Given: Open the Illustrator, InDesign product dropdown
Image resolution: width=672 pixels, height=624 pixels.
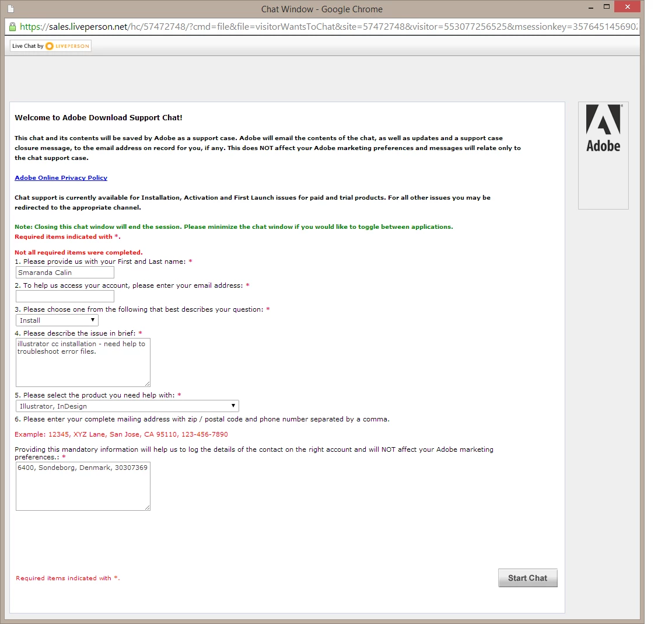Looking at the screenshot, I should click(x=127, y=406).
